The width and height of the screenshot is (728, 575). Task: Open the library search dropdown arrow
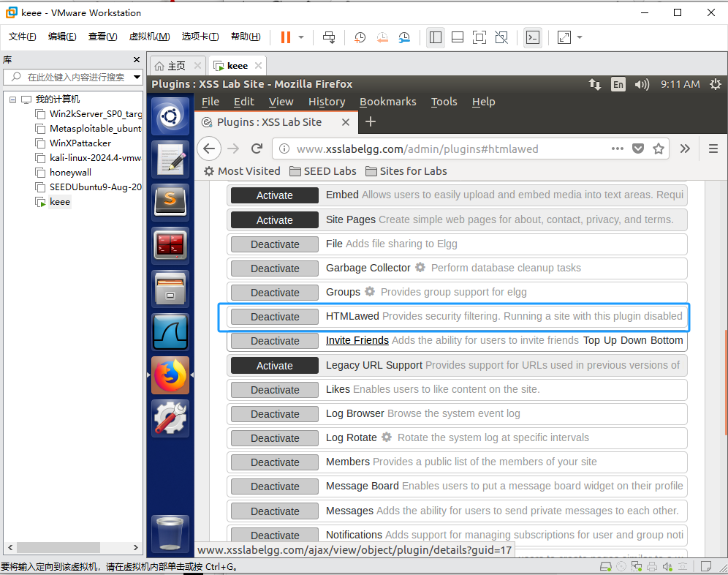pos(137,77)
